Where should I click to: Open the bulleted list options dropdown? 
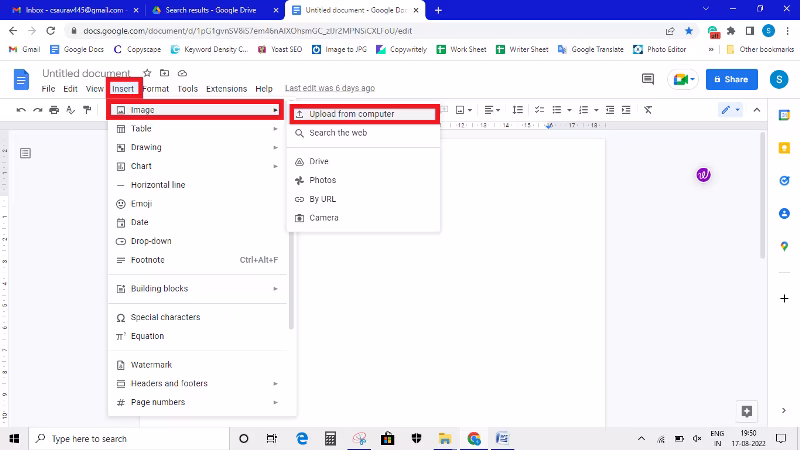point(569,110)
